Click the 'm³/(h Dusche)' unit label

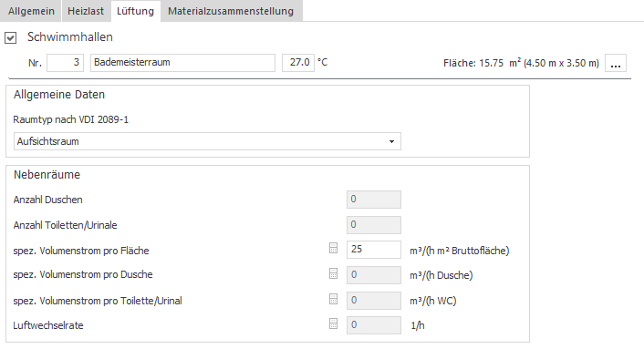tap(441, 275)
